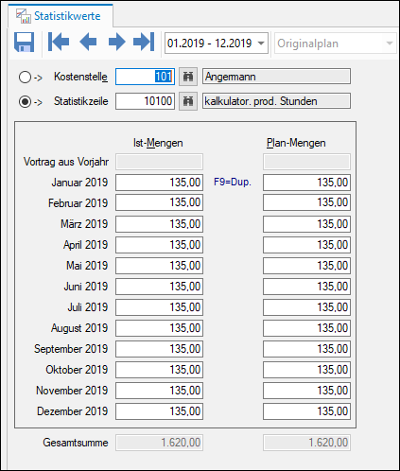The height and width of the screenshot is (471, 400).
Task: Click Plan-Mengen field for Dezember 2019
Action: [x=307, y=411]
